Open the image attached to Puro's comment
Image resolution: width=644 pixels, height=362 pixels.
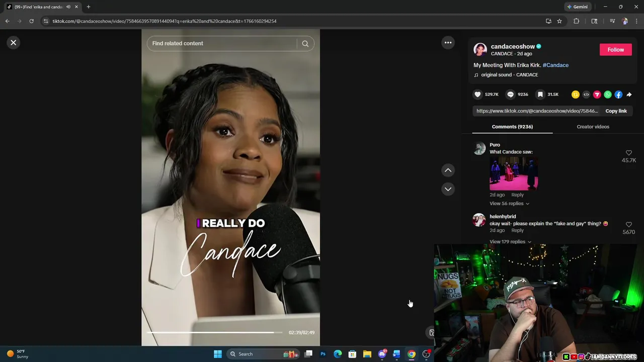514,173
